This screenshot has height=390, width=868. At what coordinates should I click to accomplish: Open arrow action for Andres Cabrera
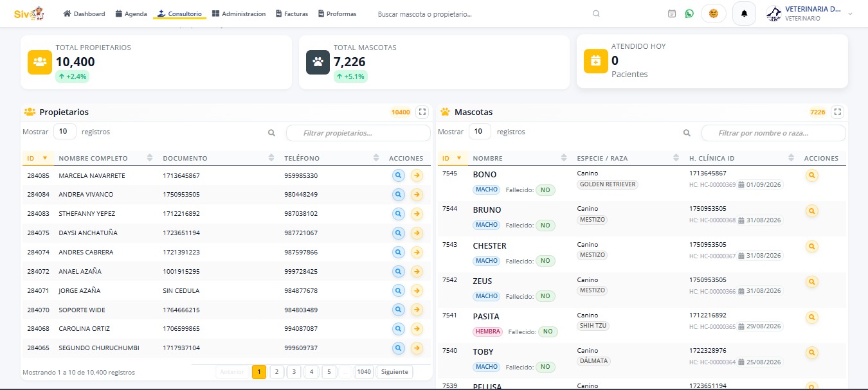(417, 252)
